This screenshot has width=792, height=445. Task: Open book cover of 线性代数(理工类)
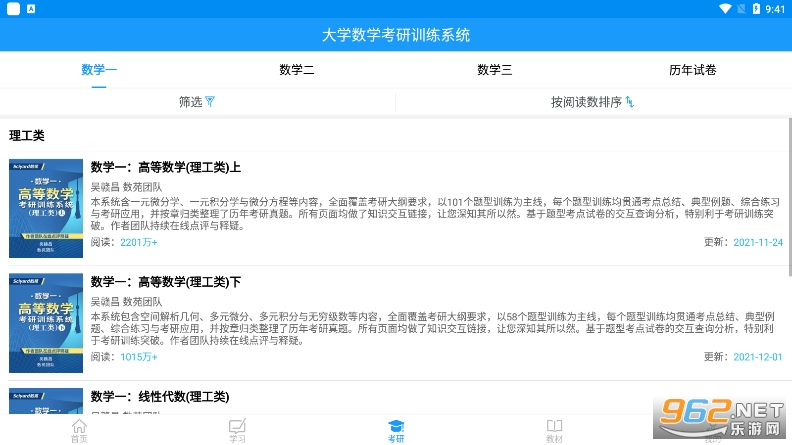tap(46, 401)
